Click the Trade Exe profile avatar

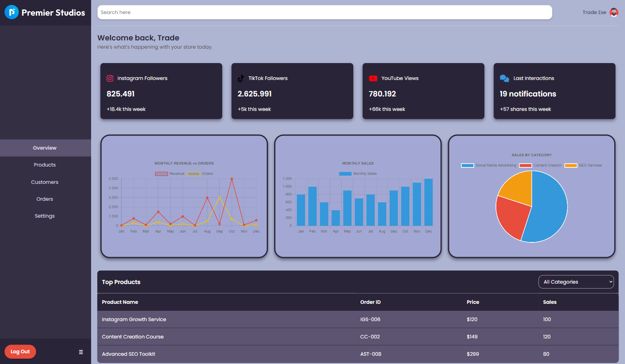(x=614, y=12)
